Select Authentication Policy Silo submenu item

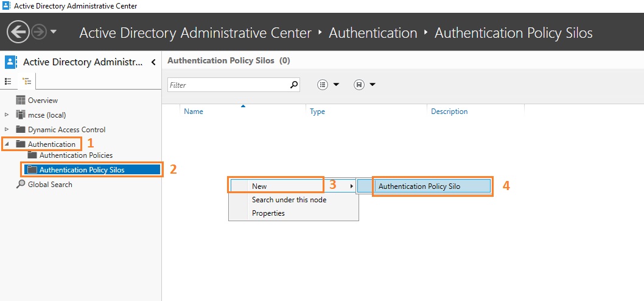(424, 186)
